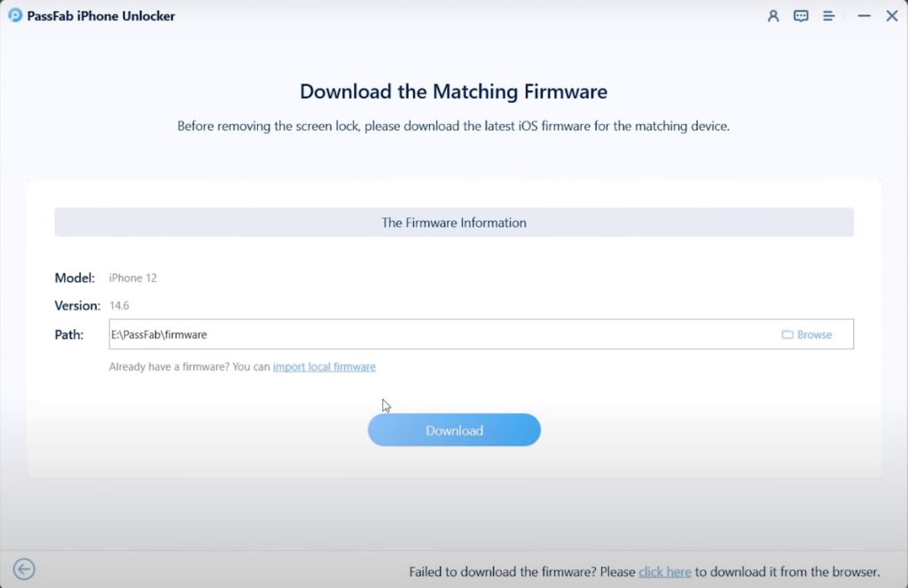Click the 'Path:' label
Image resolution: width=908 pixels, height=588 pixels.
click(x=69, y=334)
